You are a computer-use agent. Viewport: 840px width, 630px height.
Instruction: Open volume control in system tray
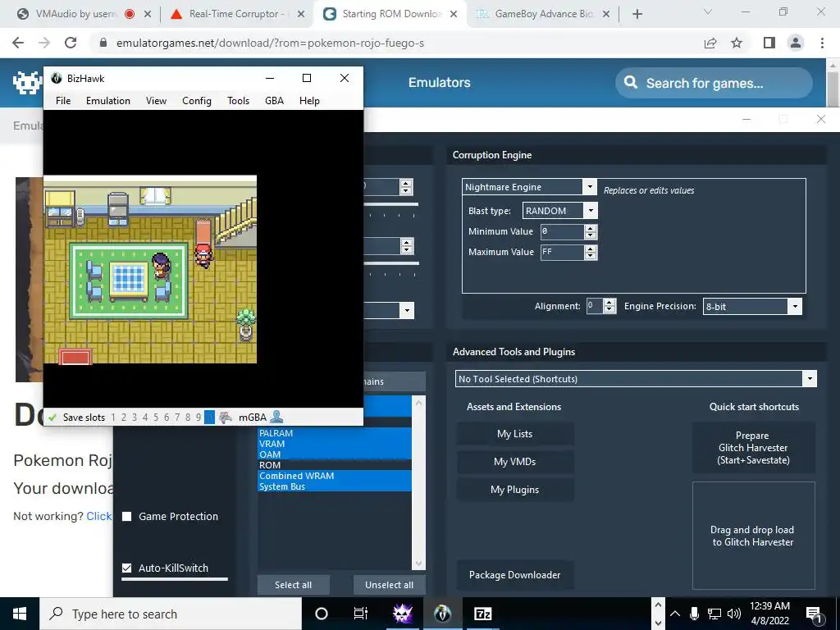tap(734, 614)
